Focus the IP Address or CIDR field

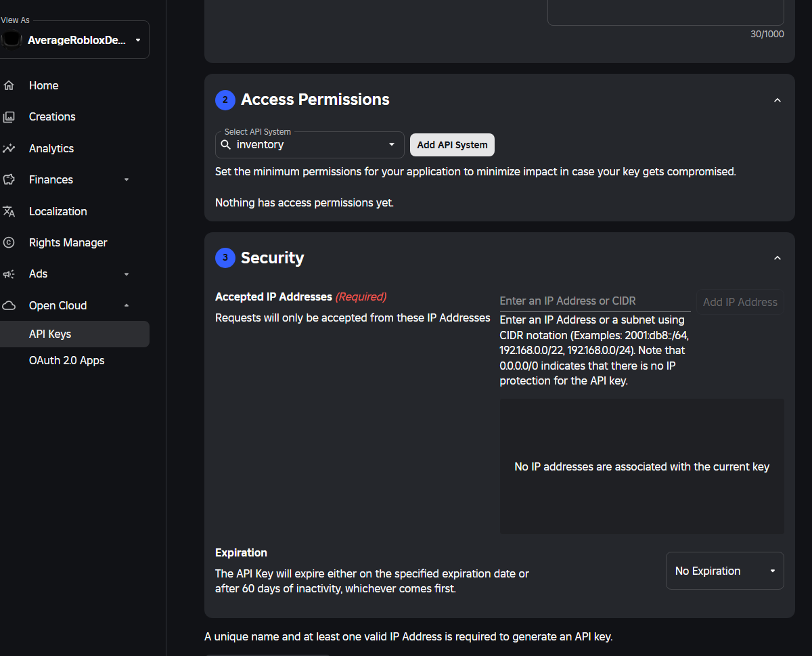click(594, 301)
